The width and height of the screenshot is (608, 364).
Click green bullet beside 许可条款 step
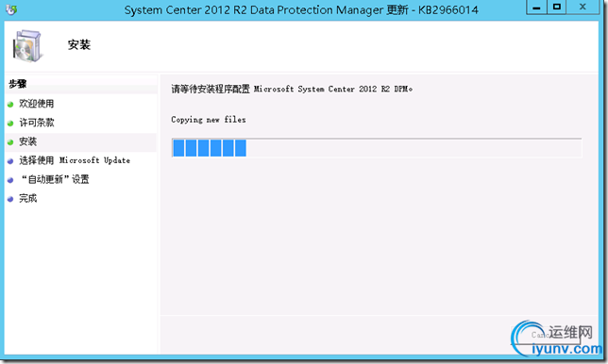pyautogui.click(x=10, y=124)
